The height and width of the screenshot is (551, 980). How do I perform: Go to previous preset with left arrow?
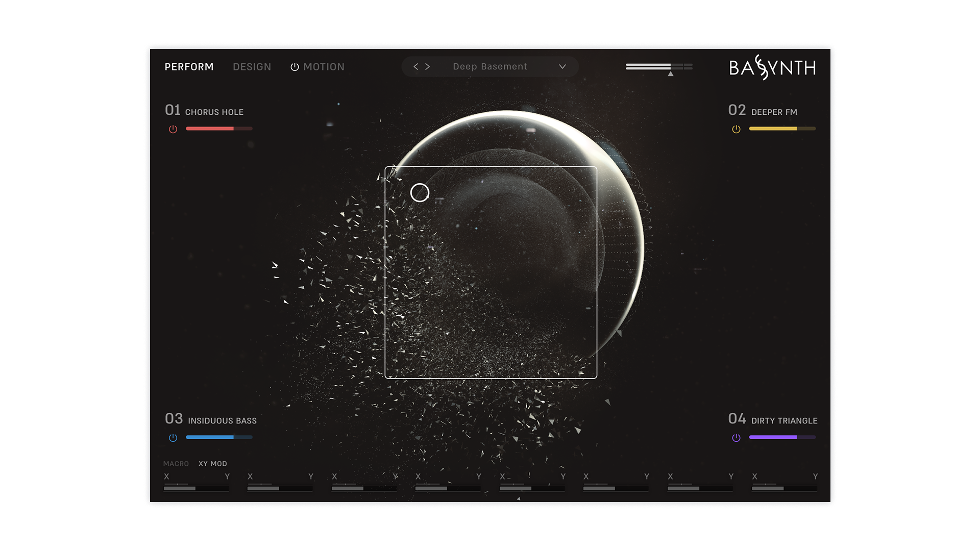416,67
